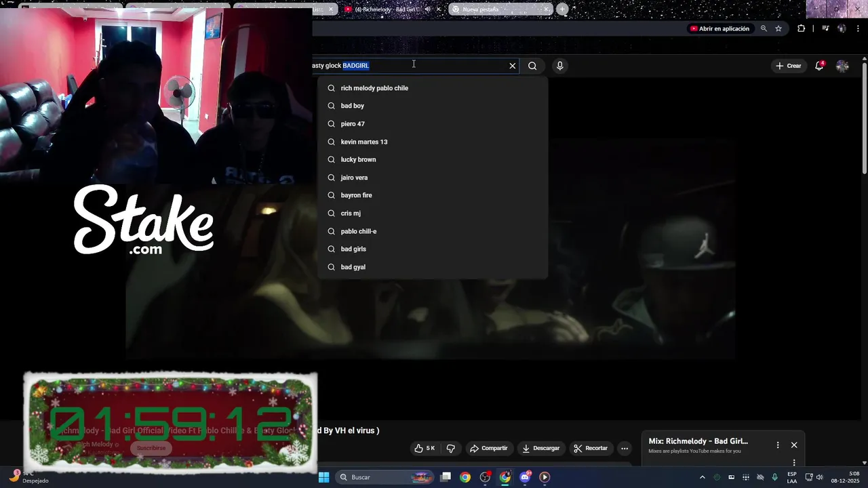868x488 pixels.
Task: Mute the Richmelody tab audio icon
Action: pyautogui.click(x=427, y=9)
